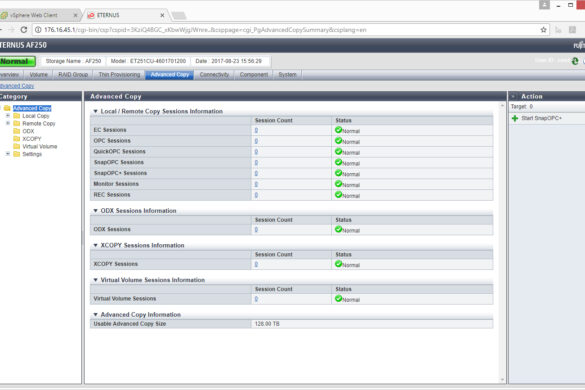This screenshot has height=390, width=585.
Task: Open the ODX Sessions count link
Action: [256, 230]
